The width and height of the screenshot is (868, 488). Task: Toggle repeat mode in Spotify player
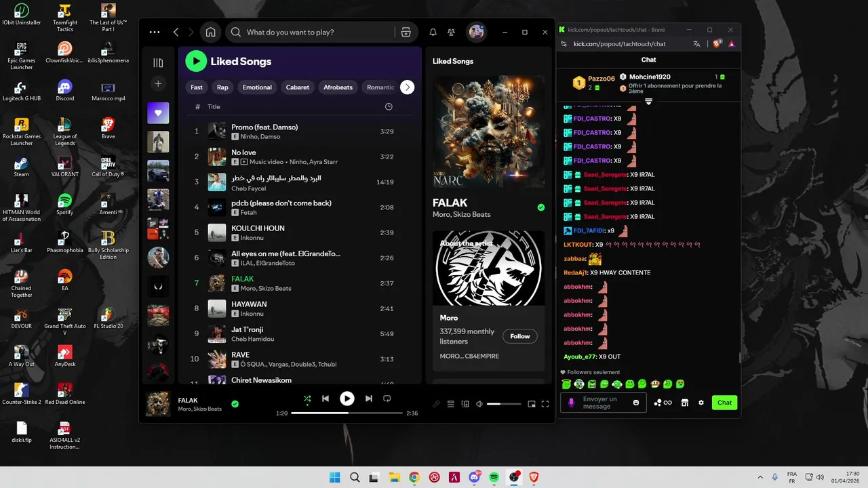click(387, 399)
